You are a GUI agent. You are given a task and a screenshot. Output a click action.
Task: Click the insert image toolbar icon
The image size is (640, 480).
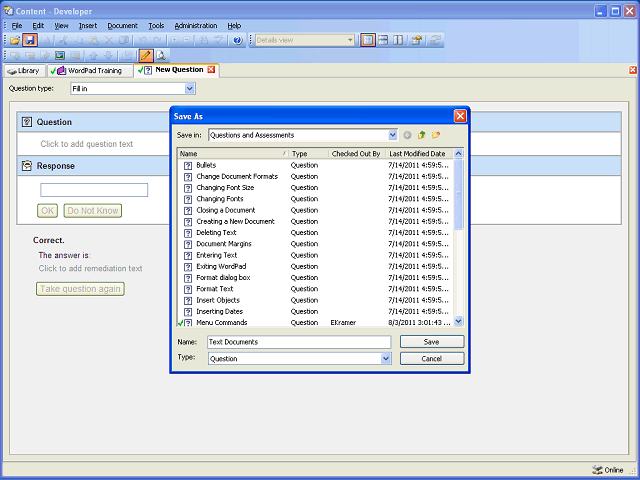(x=60, y=56)
